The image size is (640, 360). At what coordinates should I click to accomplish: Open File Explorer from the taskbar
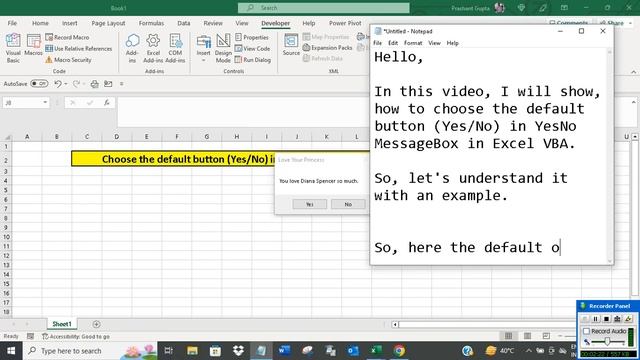192,350
